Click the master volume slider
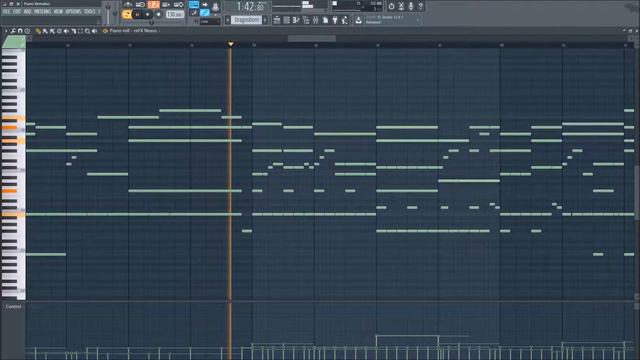The width and height of the screenshot is (640, 360). [x=108, y=14]
